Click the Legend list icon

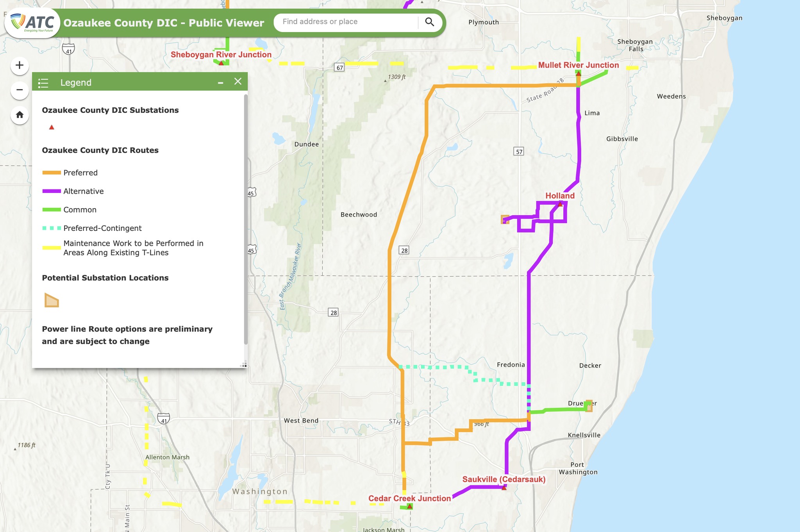click(43, 83)
